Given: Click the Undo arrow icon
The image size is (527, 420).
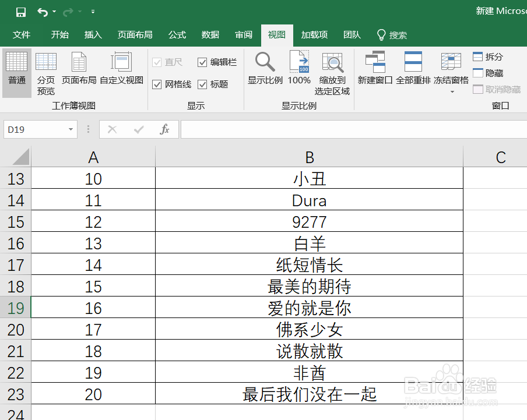Looking at the screenshot, I should (x=43, y=12).
